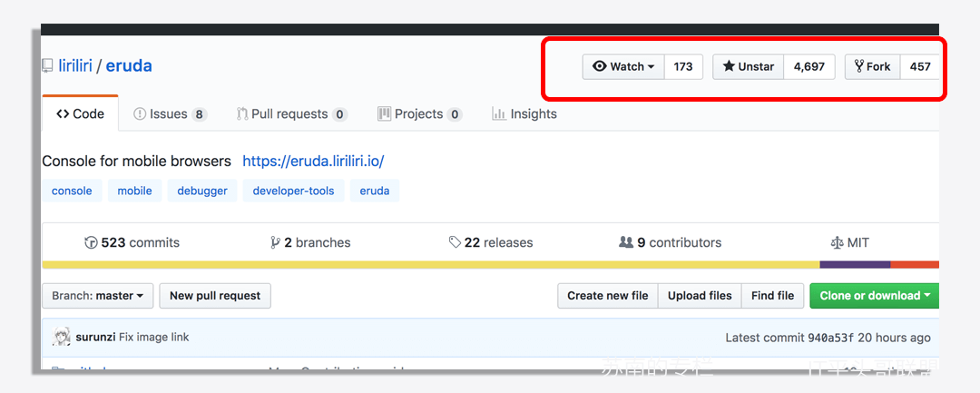This screenshot has width=980, height=393.
Task: Open the Clone or download dropdown
Action: click(875, 296)
